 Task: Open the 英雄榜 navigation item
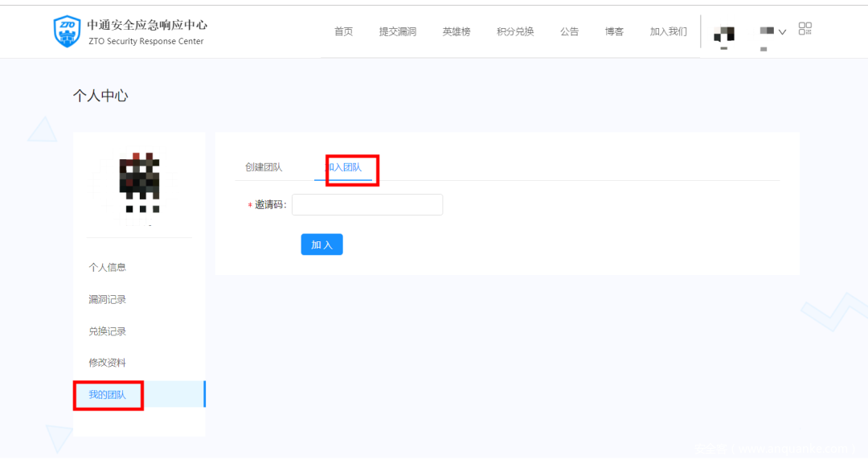point(457,31)
